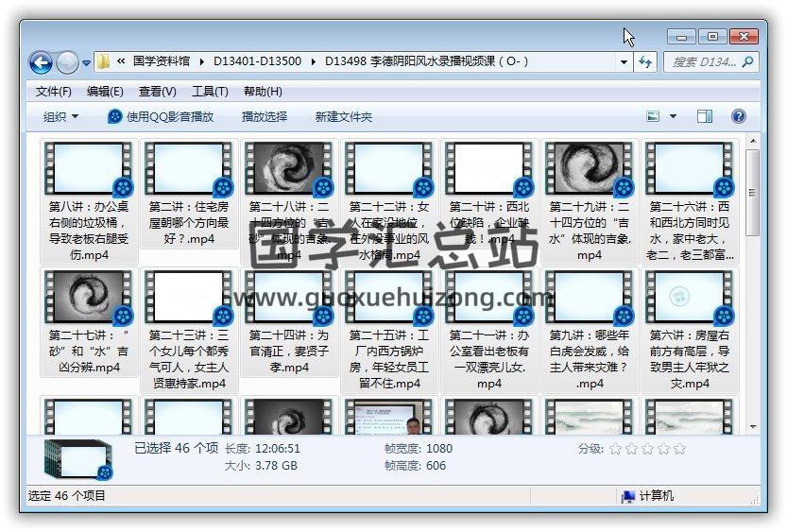
Task: Click the search magnifier icon
Action: click(747, 61)
